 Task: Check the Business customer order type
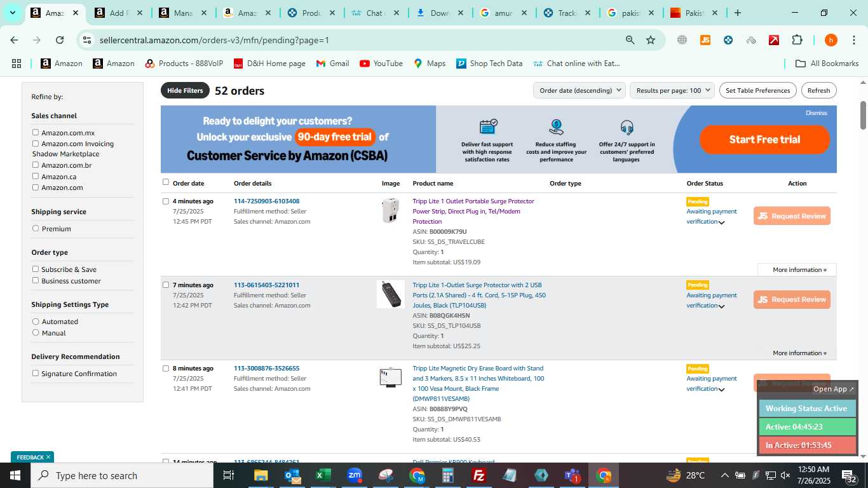coord(36,281)
